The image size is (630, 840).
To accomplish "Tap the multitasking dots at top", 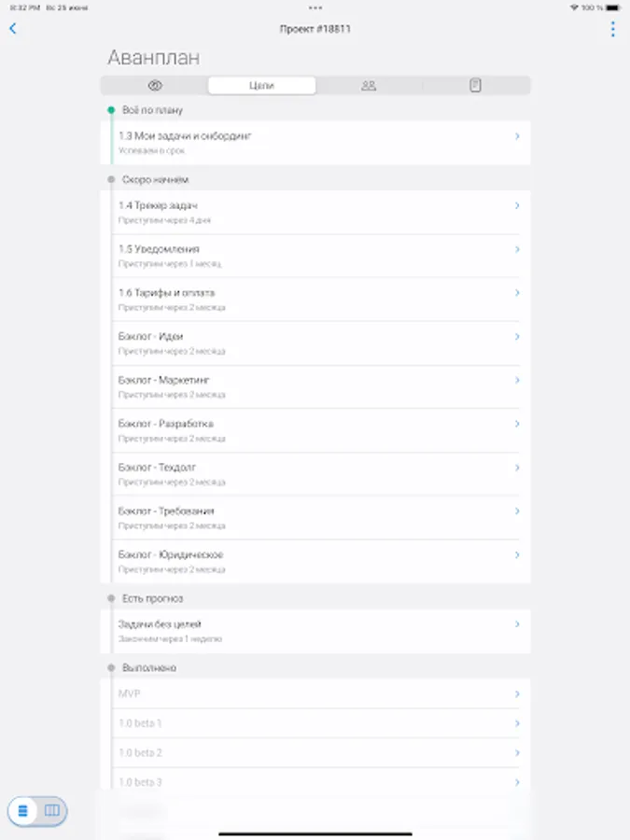I will 315,7.
